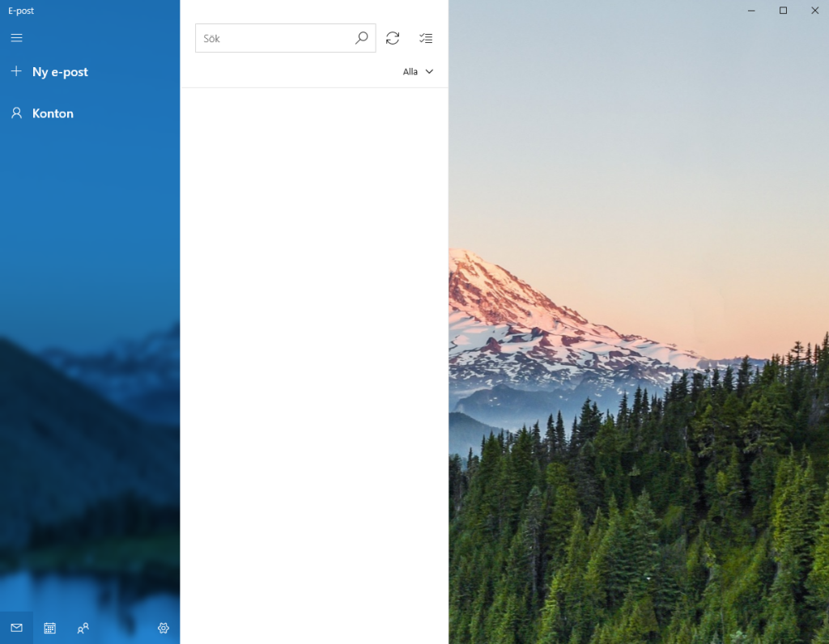Click the plus icon beside Ny e-post
The width and height of the screenshot is (829, 644).
[x=16, y=71]
